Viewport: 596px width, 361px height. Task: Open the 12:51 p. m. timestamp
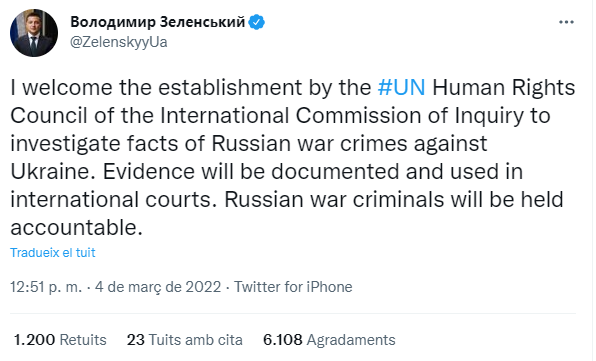tap(46, 287)
